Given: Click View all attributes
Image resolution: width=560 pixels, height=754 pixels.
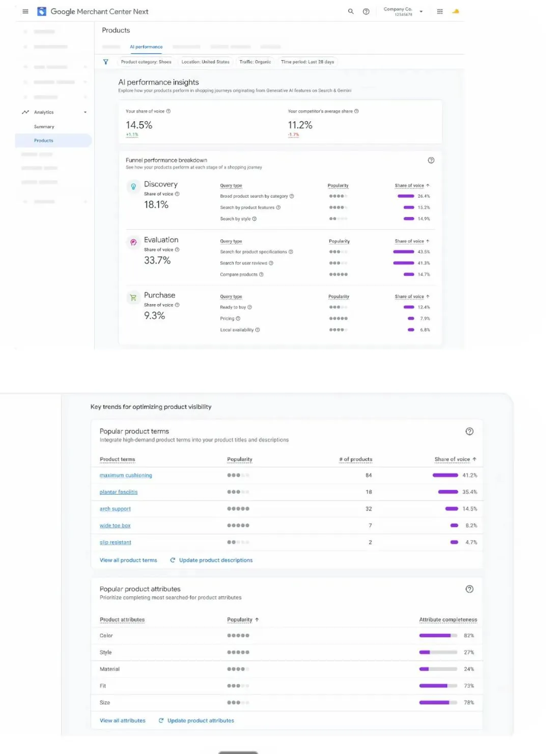Looking at the screenshot, I should tap(123, 720).
